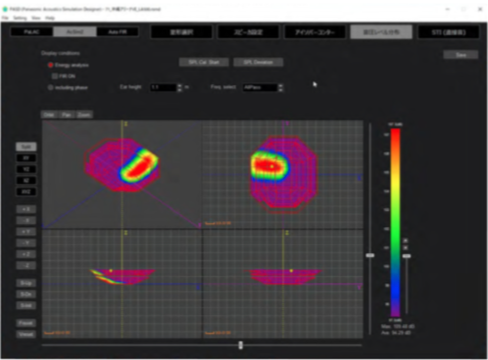
Task: Select the Zoom view mode
Action: tap(84, 115)
